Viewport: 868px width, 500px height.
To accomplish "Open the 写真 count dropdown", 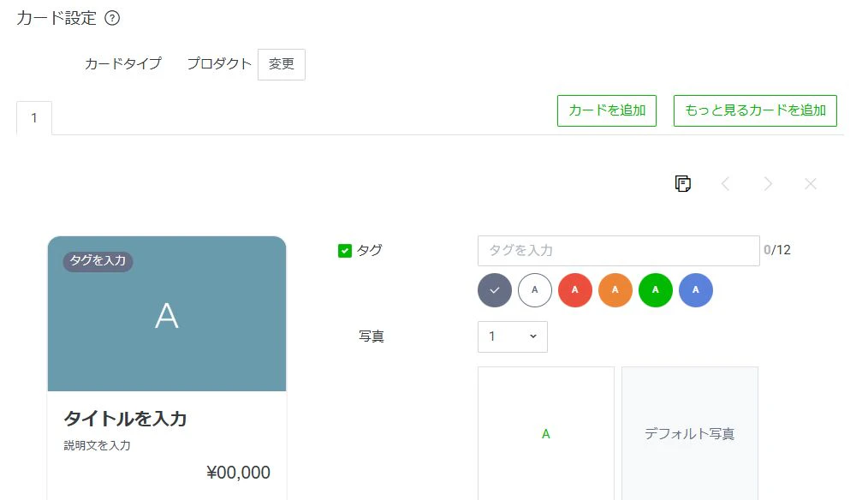I will [512, 336].
